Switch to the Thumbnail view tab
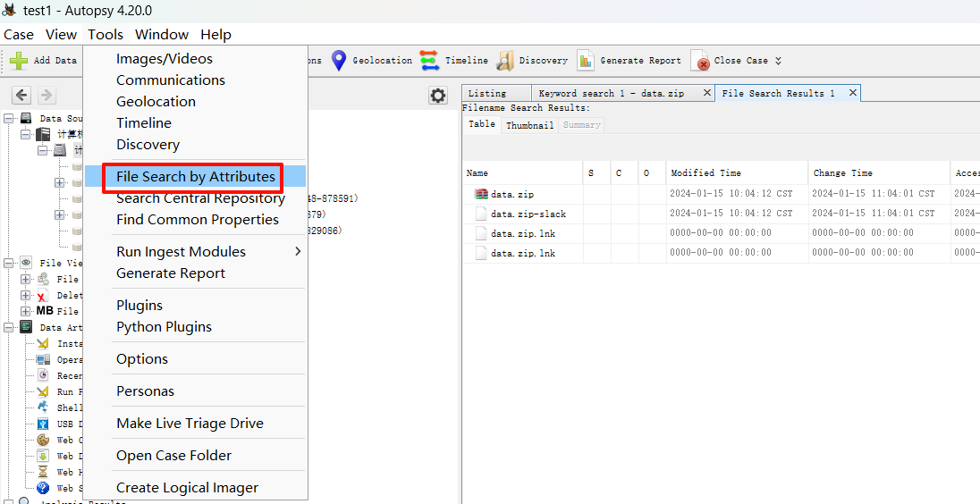980x504 pixels. click(x=530, y=125)
